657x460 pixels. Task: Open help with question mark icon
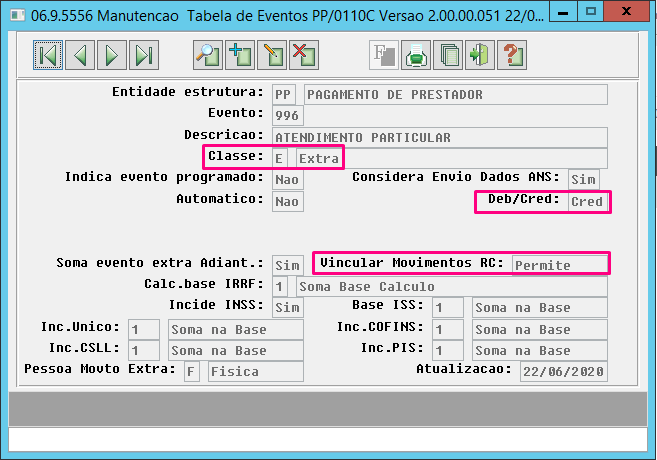click(x=512, y=55)
